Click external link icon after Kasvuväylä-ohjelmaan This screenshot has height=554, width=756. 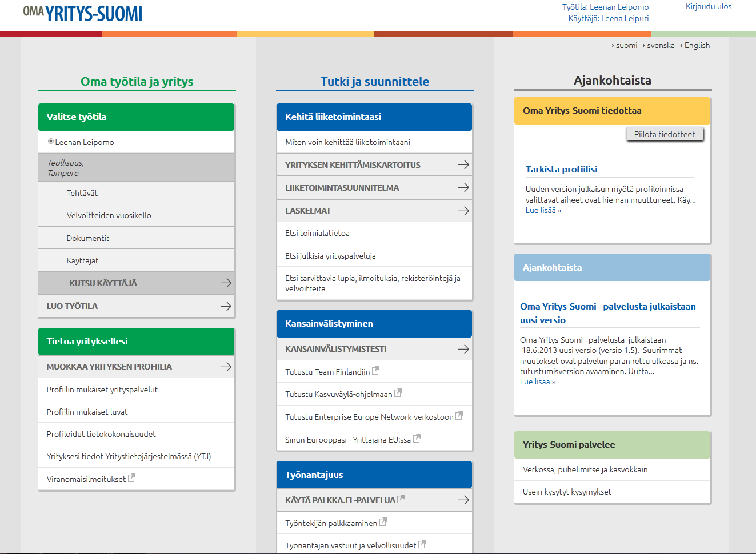tap(398, 393)
